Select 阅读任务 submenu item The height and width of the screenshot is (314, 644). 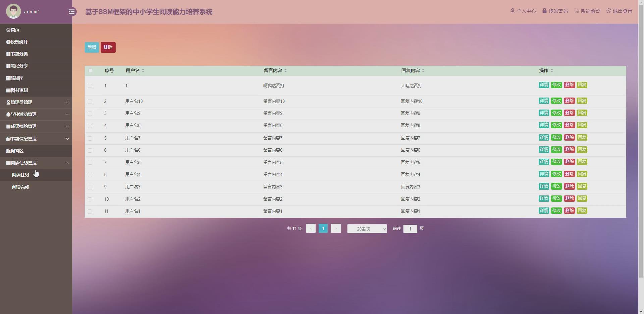36,175
